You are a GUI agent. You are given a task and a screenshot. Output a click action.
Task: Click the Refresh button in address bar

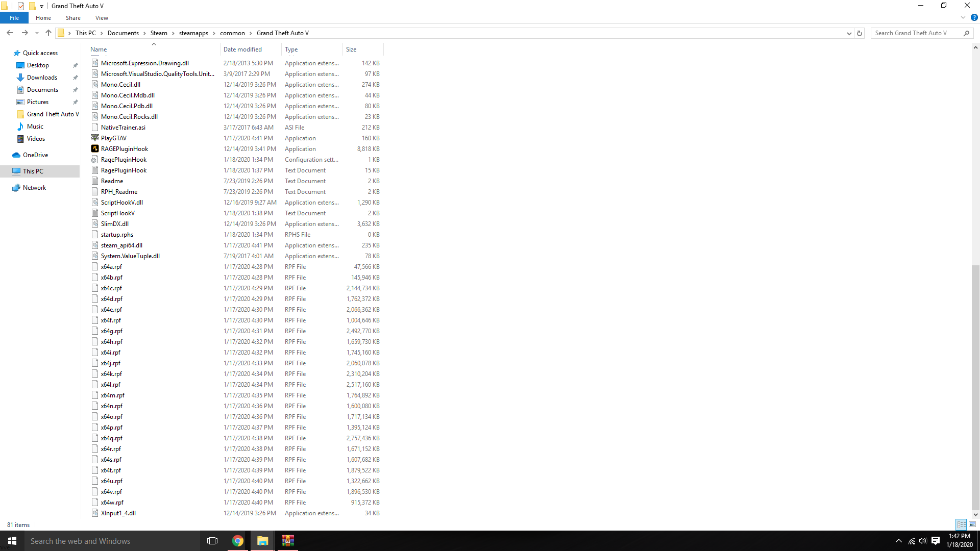pos(860,33)
